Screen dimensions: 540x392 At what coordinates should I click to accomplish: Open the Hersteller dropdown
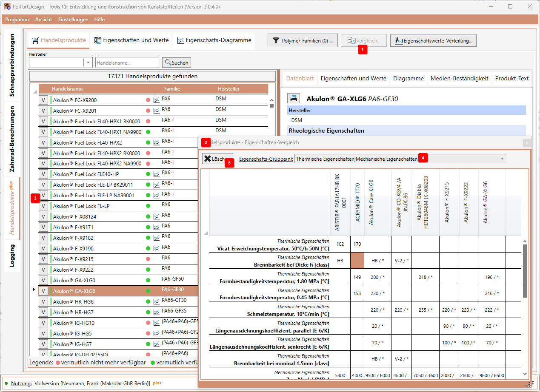pos(88,62)
